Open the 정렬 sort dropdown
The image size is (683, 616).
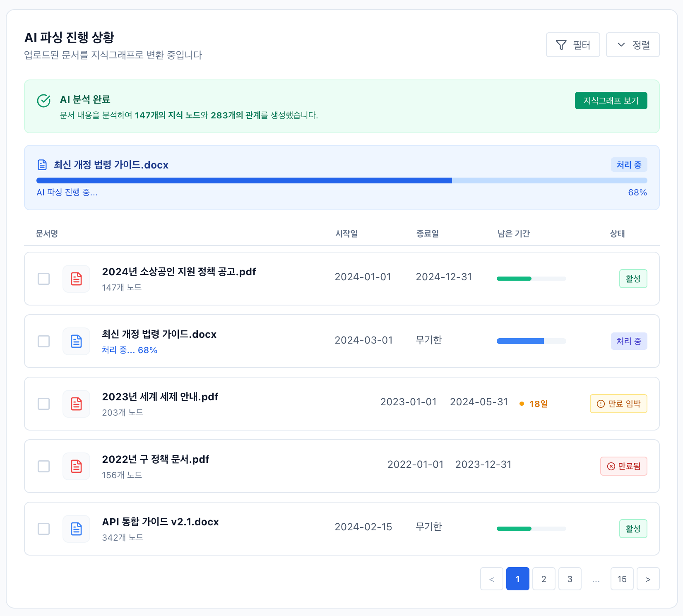[x=632, y=45]
